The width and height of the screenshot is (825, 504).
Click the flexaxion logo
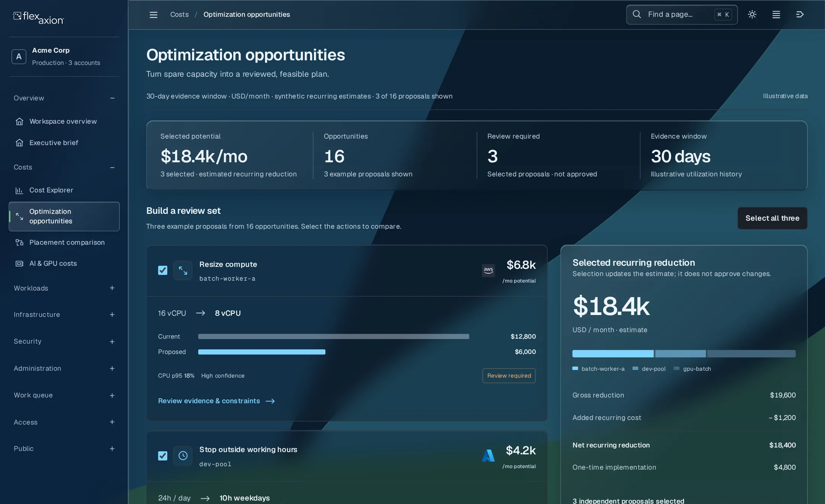pos(39,18)
